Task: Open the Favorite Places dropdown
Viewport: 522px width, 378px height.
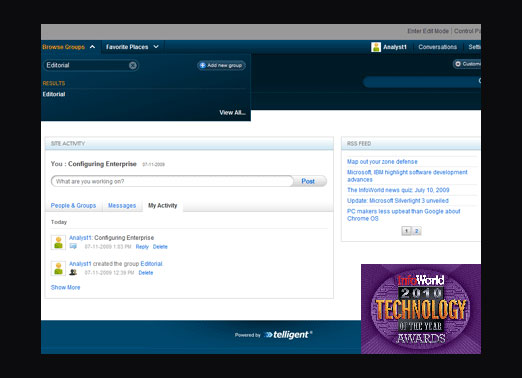Action: pyautogui.click(x=132, y=47)
